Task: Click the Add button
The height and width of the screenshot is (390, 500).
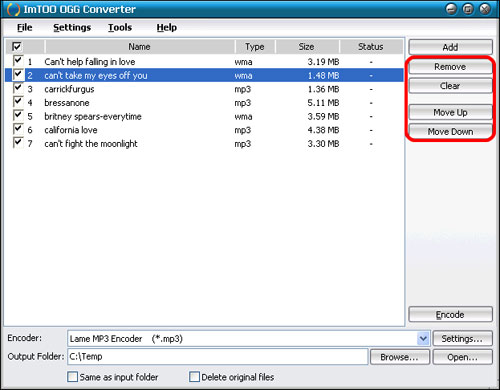Action: point(450,47)
